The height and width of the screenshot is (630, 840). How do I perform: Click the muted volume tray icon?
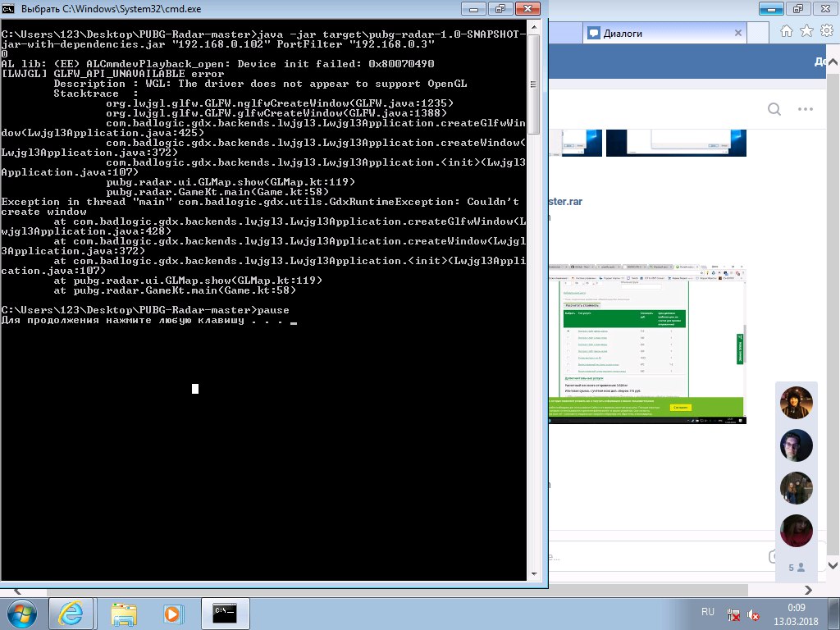(x=755, y=614)
